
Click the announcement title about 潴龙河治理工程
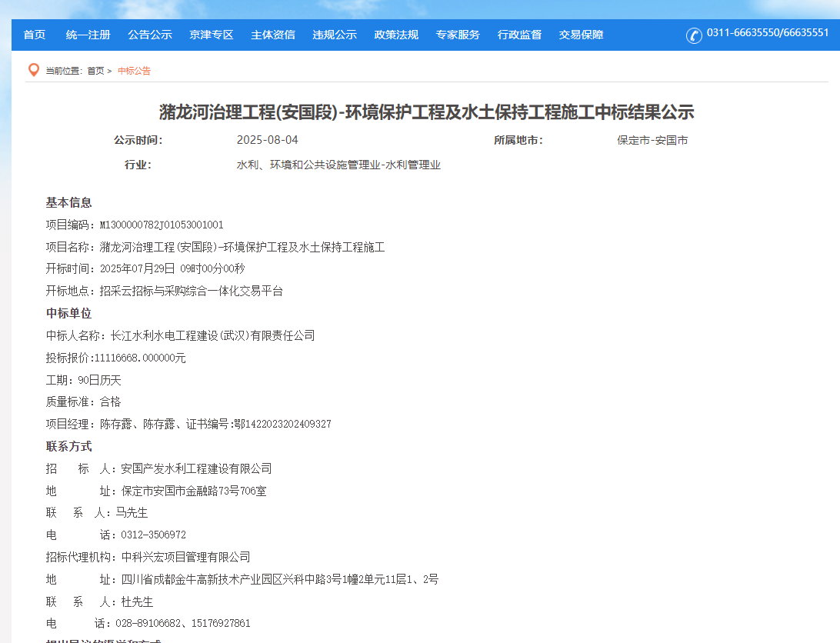coord(420,112)
